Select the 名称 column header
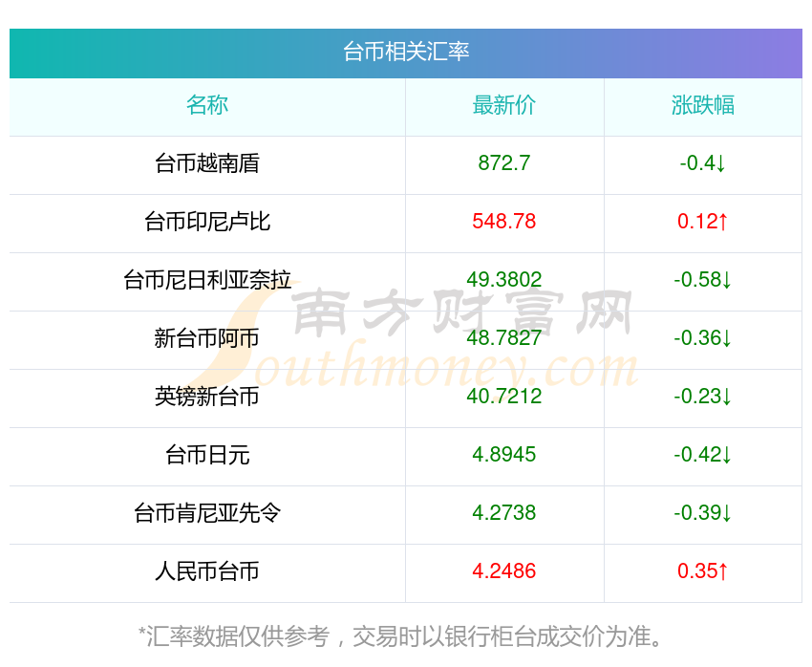 pyautogui.click(x=207, y=105)
